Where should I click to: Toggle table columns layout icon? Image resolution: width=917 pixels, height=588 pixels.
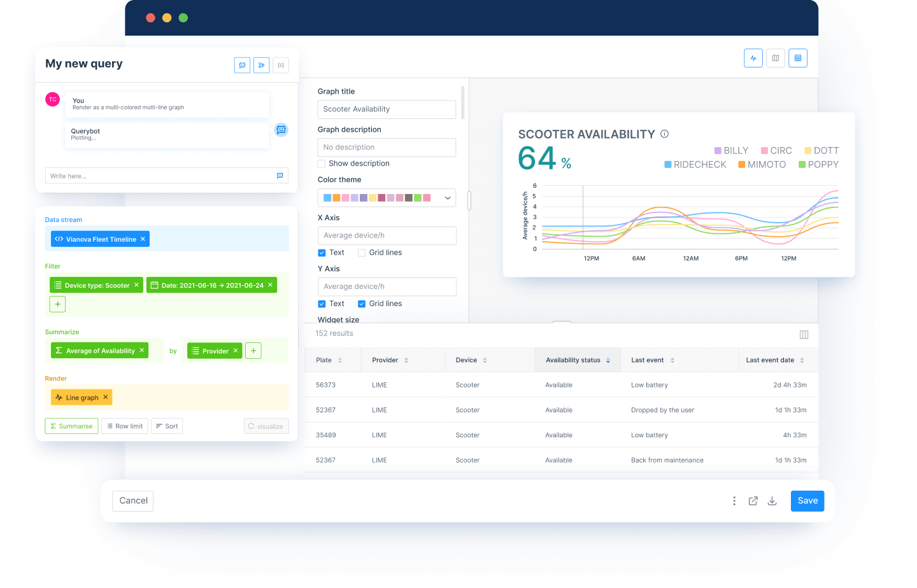pos(804,335)
